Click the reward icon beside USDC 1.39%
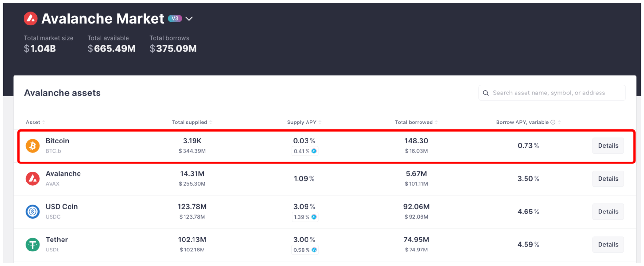This screenshot has height=266, width=644. 314,217
